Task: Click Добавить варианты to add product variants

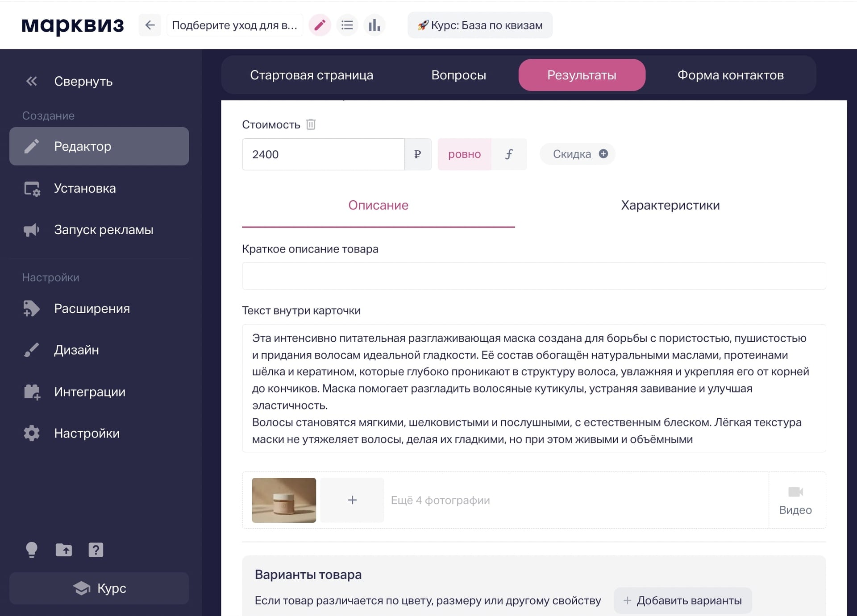Action: tap(682, 600)
